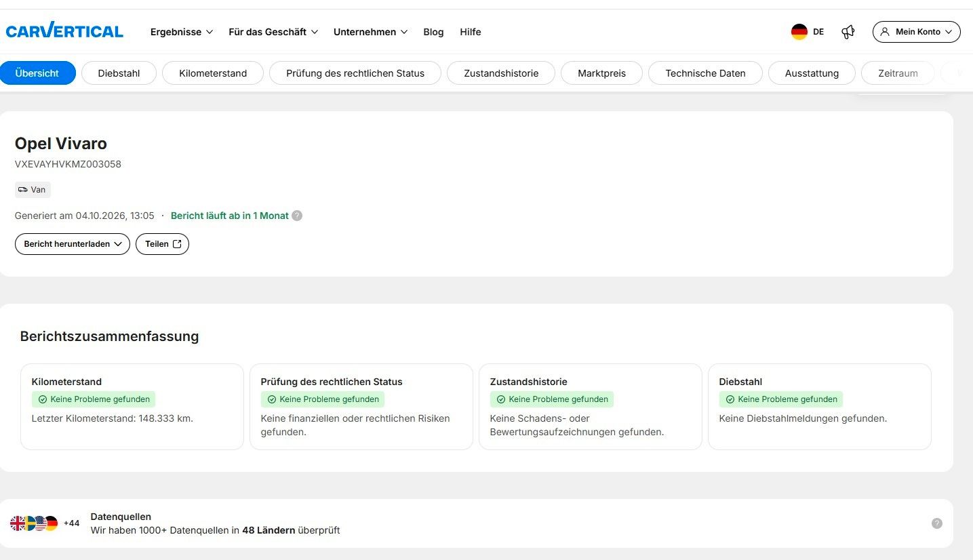
Task: Select the Übersicht tab
Action: pos(37,73)
